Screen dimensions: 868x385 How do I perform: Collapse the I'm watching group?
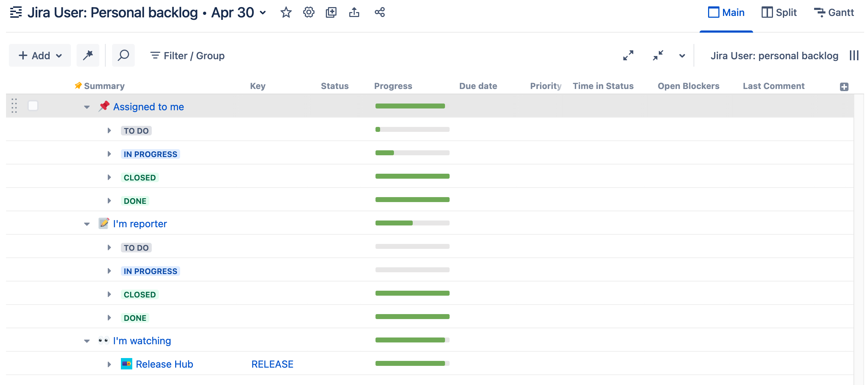87,341
